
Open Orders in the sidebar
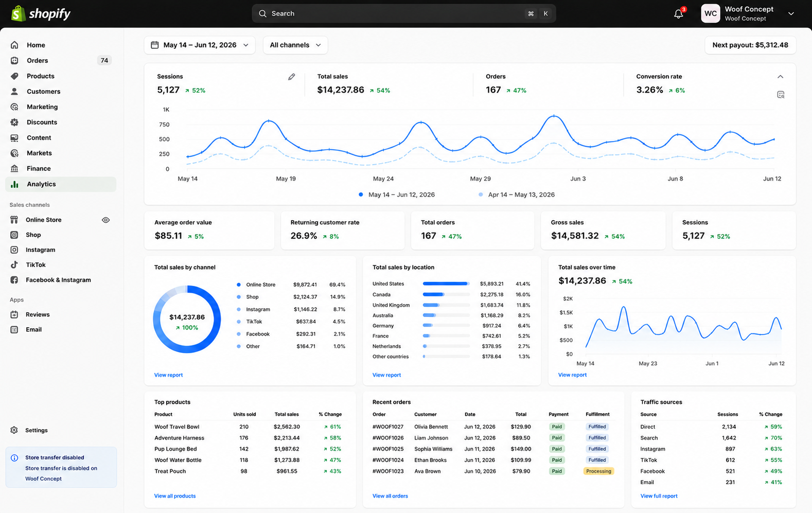pyautogui.click(x=61, y=60)
